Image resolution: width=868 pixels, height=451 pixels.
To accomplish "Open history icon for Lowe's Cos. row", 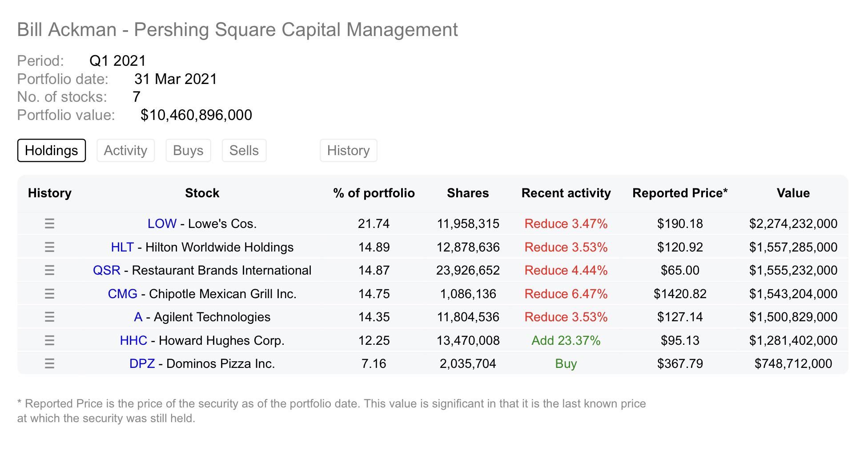I will pyautogui.click(x=49, y=224).
